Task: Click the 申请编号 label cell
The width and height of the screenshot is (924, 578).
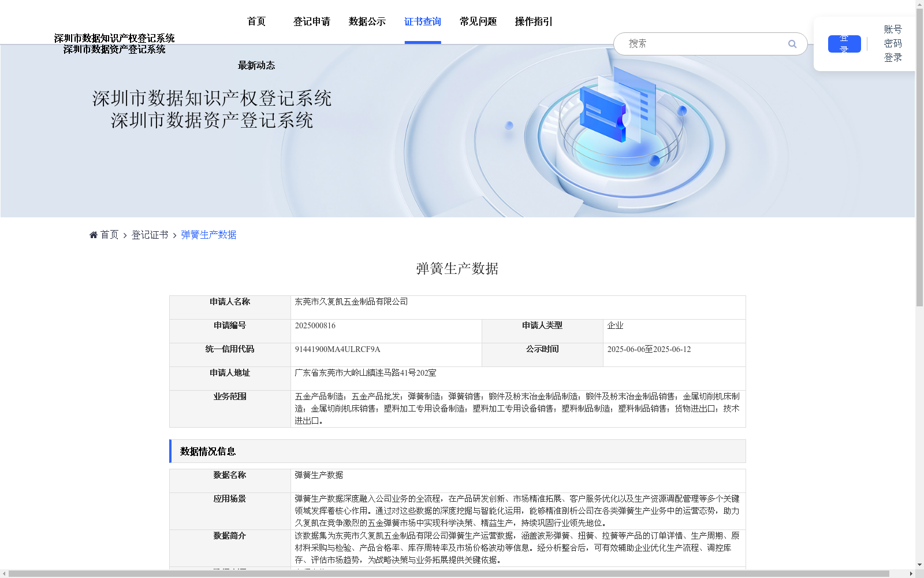Action: pyautogui.click(x=230, y=331)
